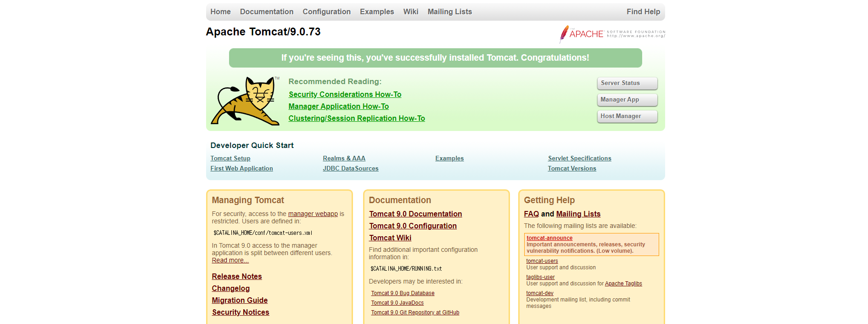
Task: Open the First Web Application link
Action: point(241,169)
